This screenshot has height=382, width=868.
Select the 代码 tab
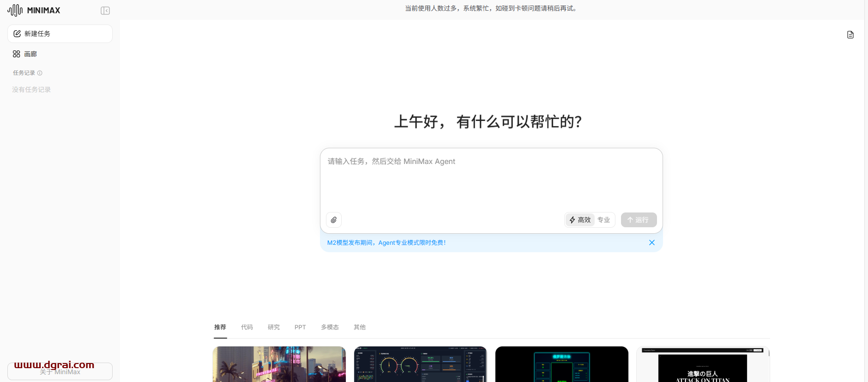click(x=247, y=327)
